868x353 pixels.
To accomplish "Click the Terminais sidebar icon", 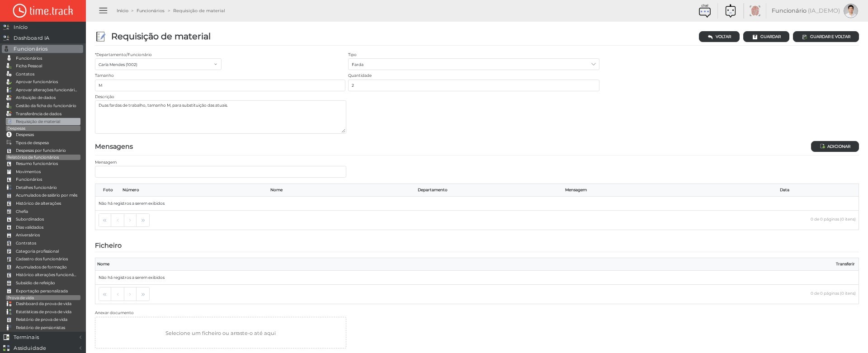I will (6, 337).
